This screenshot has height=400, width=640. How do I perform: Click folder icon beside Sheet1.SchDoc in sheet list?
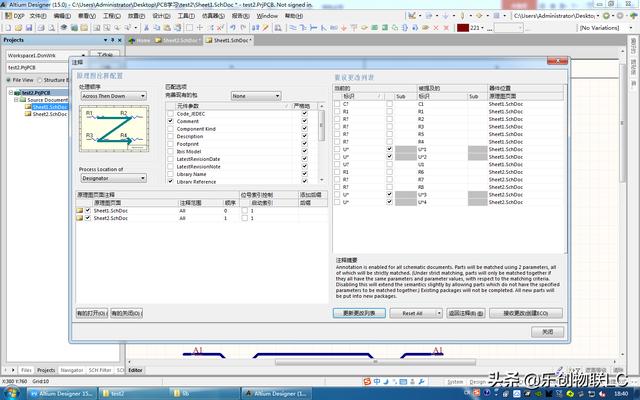[x=79, y=211]
